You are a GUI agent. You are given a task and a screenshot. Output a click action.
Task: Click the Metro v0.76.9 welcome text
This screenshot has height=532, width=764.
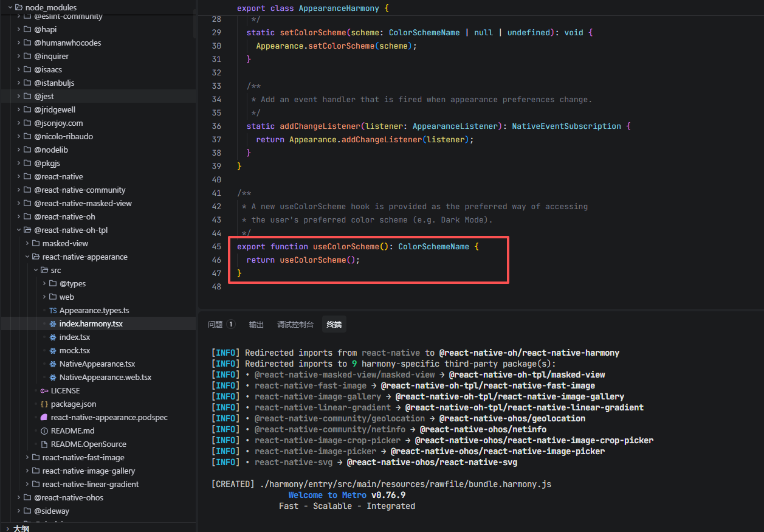[x=347, y=495]
